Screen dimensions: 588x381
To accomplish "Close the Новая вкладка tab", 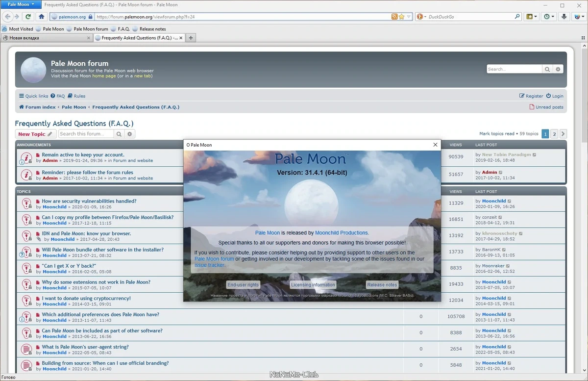I will click(x=89, y=38).
